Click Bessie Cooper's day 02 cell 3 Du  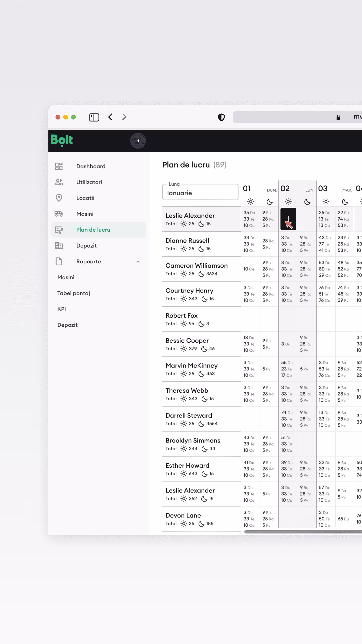tap(288, 344)
